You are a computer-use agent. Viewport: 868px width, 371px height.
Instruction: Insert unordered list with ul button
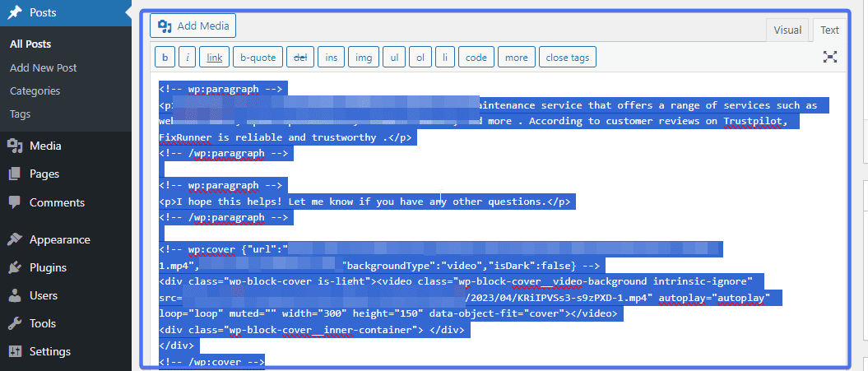[x=394, y=57]
